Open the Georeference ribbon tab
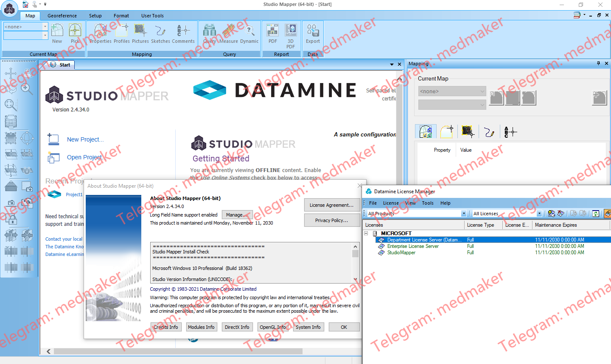Viewport: 611px width, 364px height. coord(62,16)
